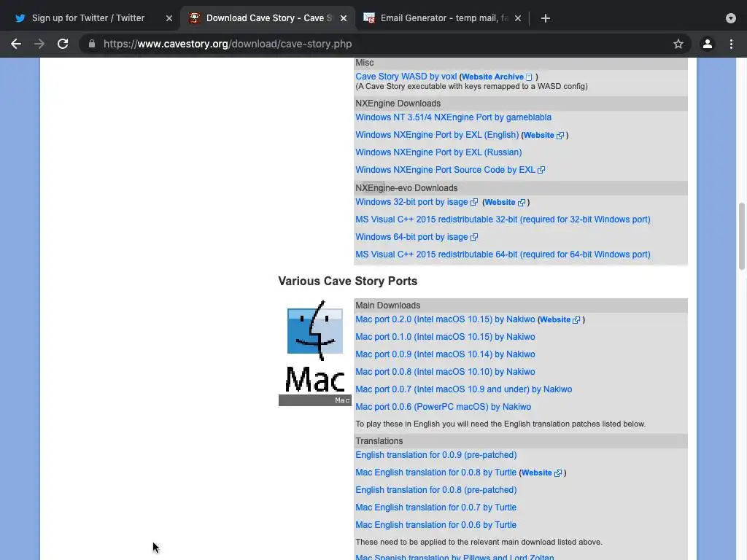The height and width of the screenshot is (560, 747).
Task: Download English translation for 0.0.9 (pre-patched)
Action: [436, 455]
